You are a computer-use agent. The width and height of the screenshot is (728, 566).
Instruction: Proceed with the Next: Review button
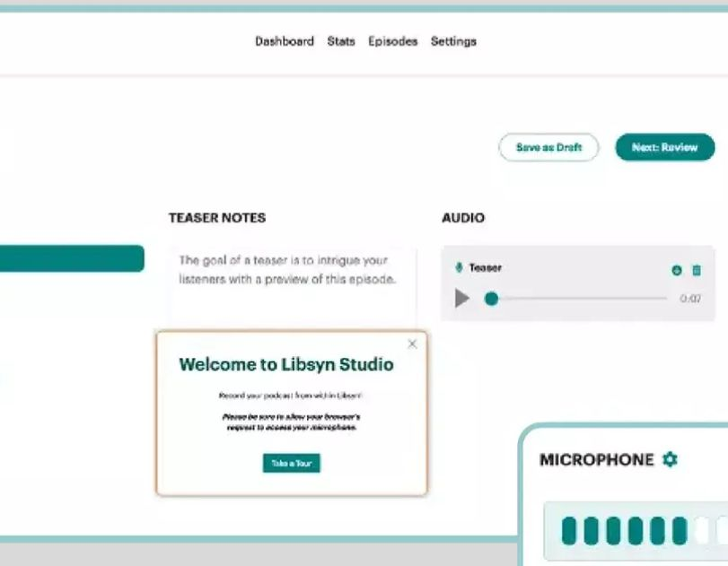(x=665, y=147)
